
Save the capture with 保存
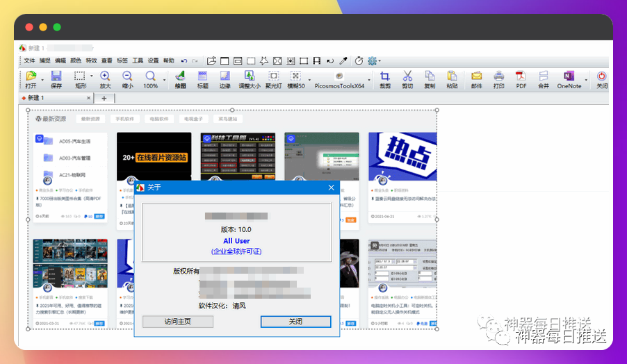[56, 79]
